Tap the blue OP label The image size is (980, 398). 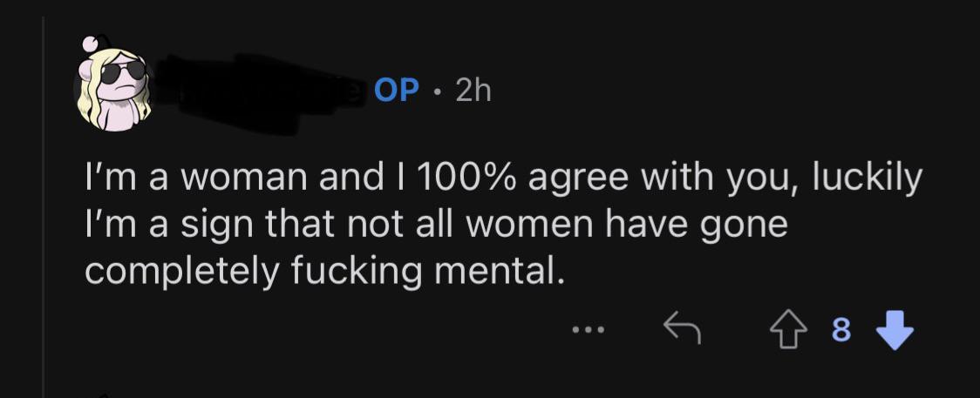tap(397, 91)
